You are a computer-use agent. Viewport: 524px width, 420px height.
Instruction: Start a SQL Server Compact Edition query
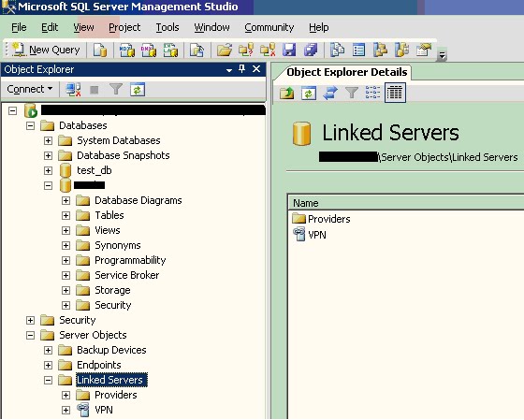[x=196, y=51]
